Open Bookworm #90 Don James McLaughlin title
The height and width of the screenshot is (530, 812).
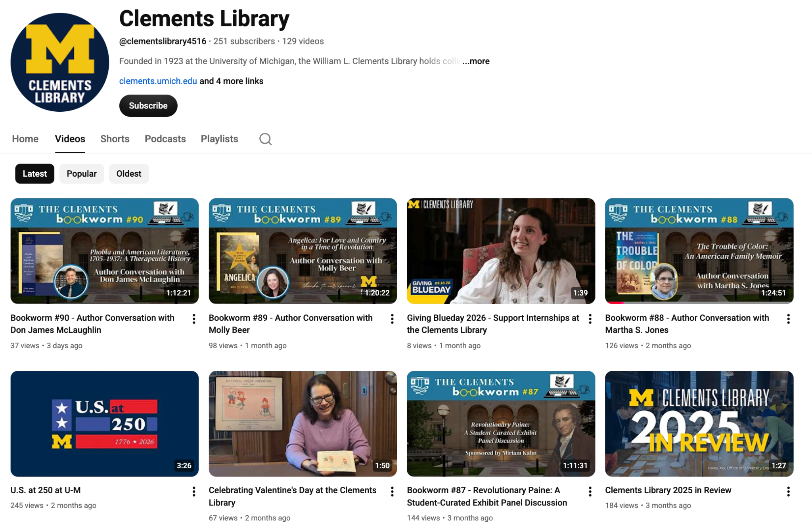pyautogui.click(x=92, y=324)
